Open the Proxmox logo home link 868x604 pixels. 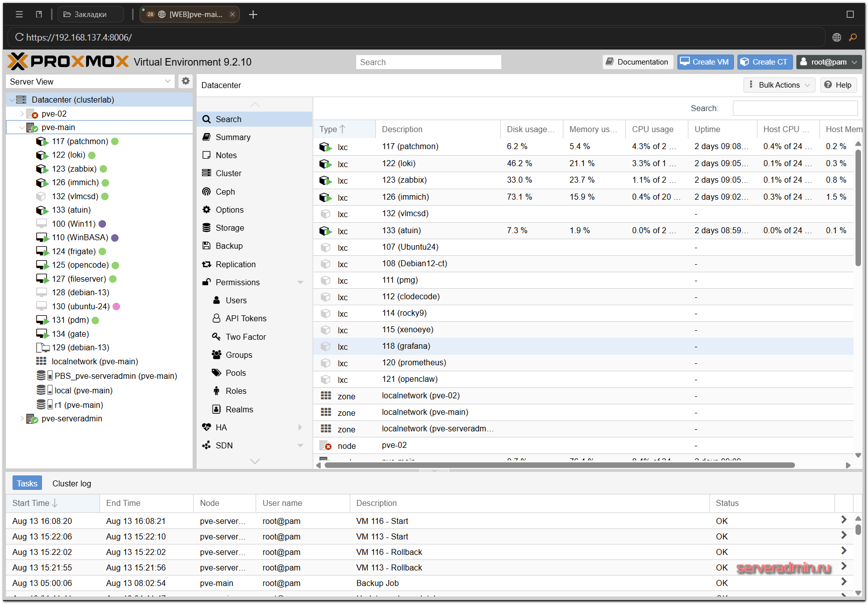(x=69, y=62)
